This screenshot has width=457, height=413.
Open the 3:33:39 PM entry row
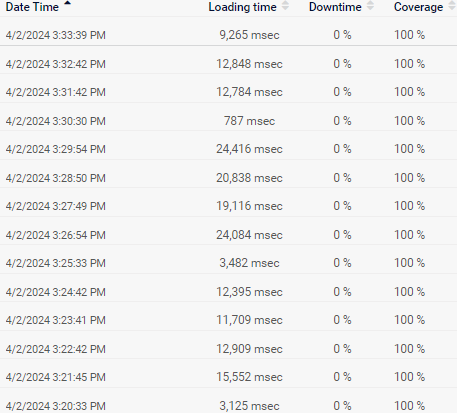point(228,35)
